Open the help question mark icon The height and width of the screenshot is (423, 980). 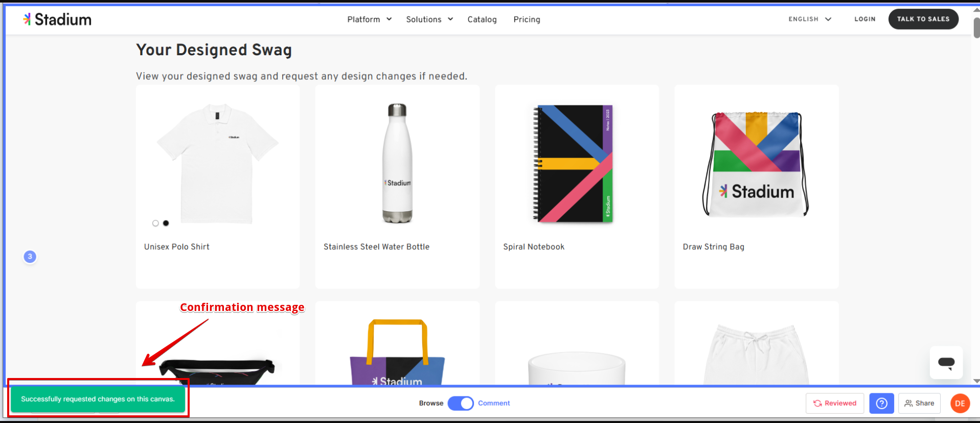pos(881,403)
